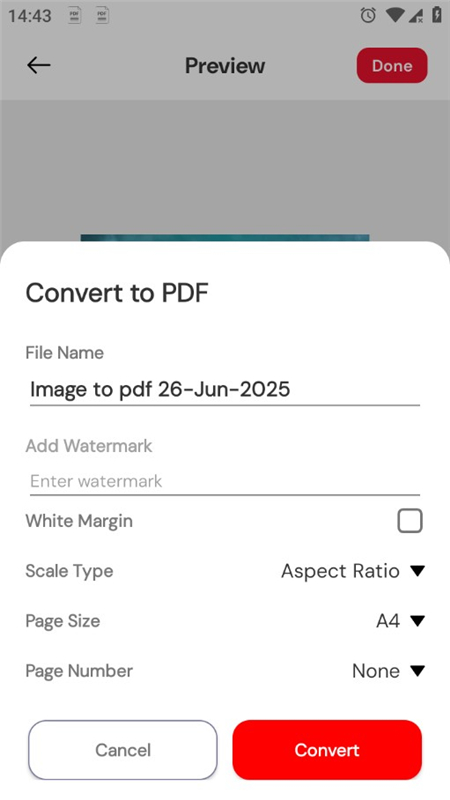Tap the second PDF notification icon

(x=102, y=16)
